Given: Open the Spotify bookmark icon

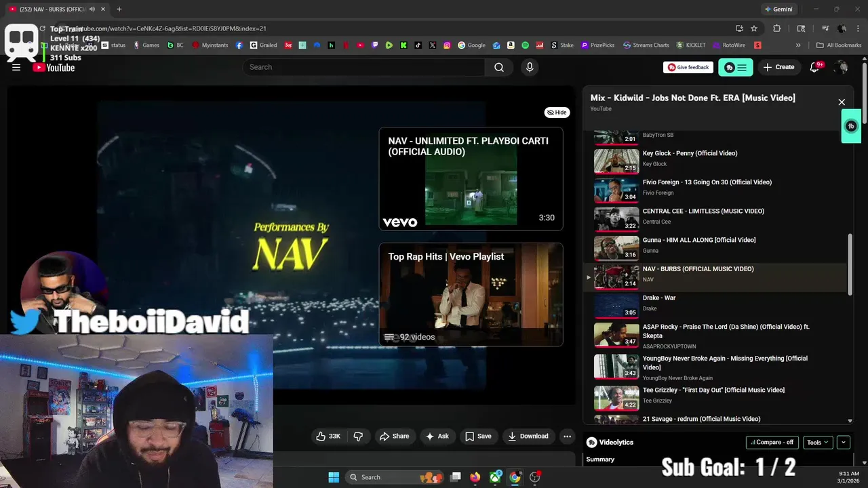Looking at the screenshot, I should [525, 45].
